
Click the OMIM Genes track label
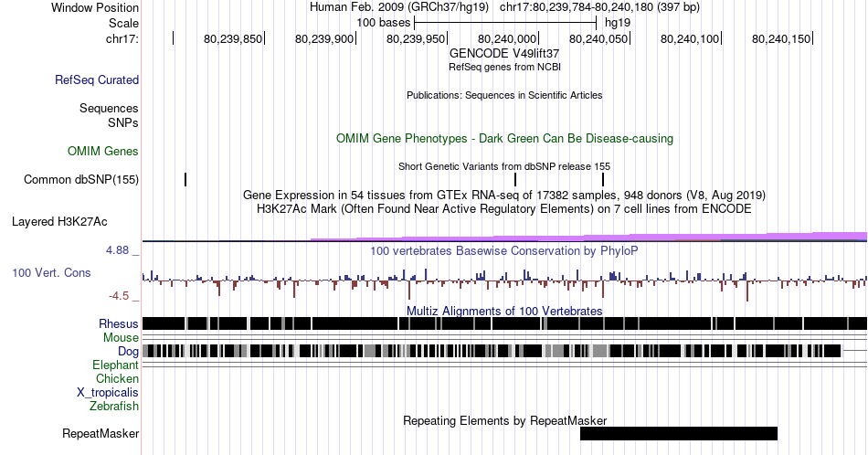click(x=103, y=151)
